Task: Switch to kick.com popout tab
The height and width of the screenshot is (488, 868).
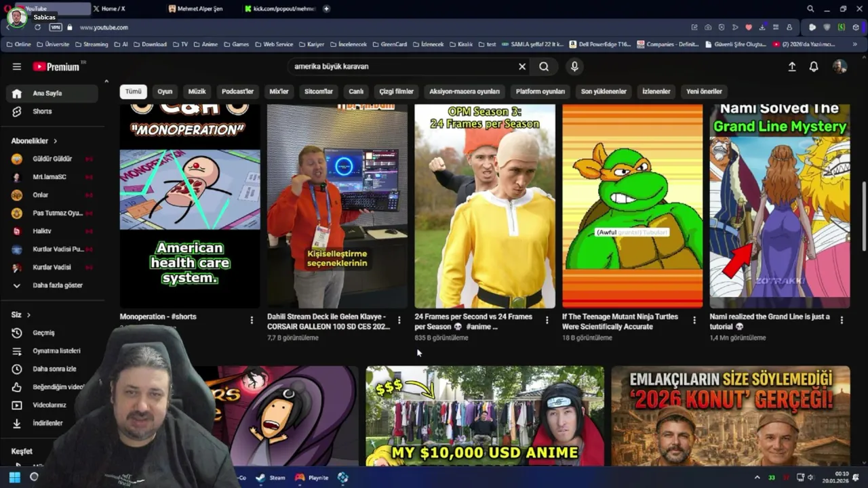Action: click(x=280, y=9)
